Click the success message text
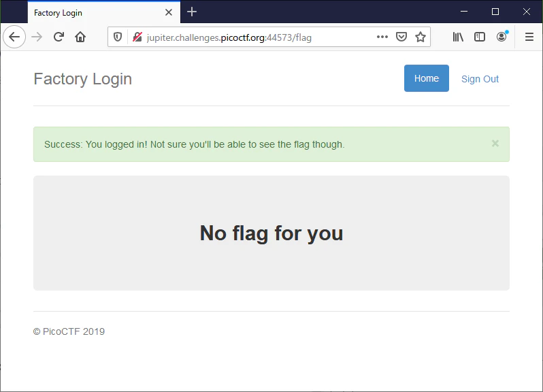The image size is (543, 392). [x=195, y=144]
